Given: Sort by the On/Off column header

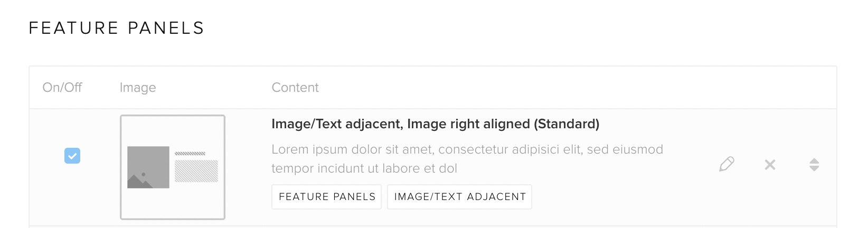Looking at the screenshot, I should coord(62,88).
